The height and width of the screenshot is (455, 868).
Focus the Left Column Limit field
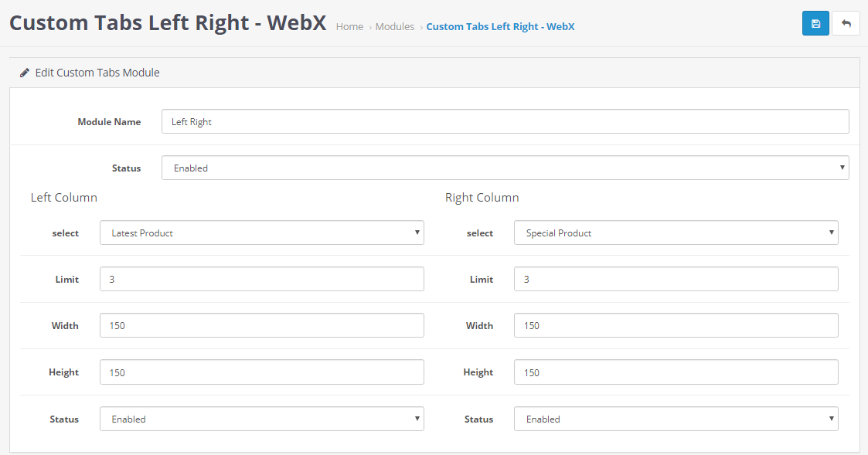tap(262, 279)
